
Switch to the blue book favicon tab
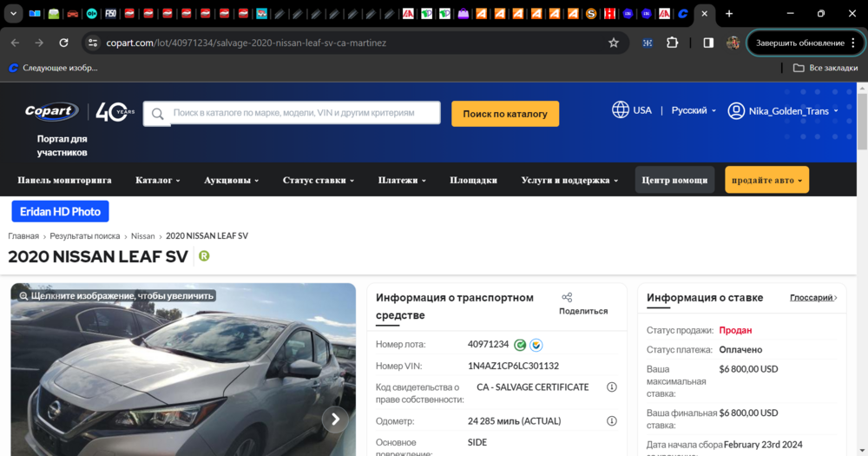(35, 14)
